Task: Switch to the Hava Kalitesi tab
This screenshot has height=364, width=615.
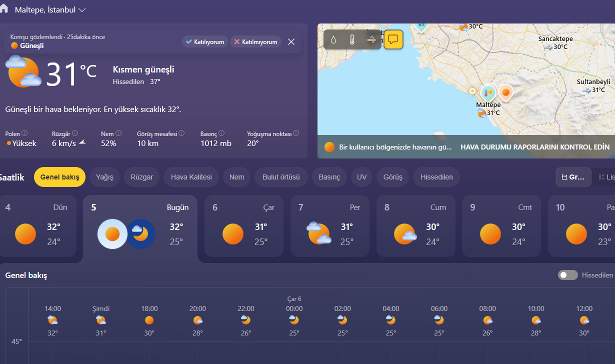Action: pyautogui.click(x=191, y=177)
